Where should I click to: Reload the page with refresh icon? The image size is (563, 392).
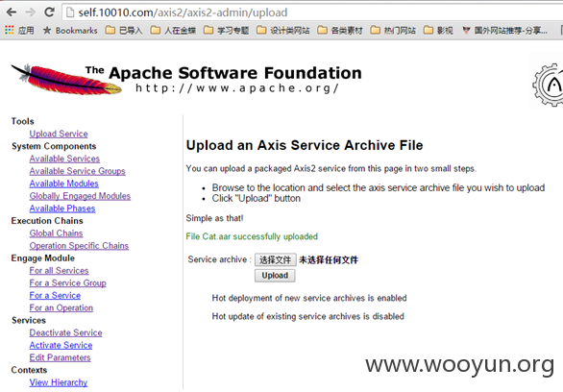(x=49, y=12)
